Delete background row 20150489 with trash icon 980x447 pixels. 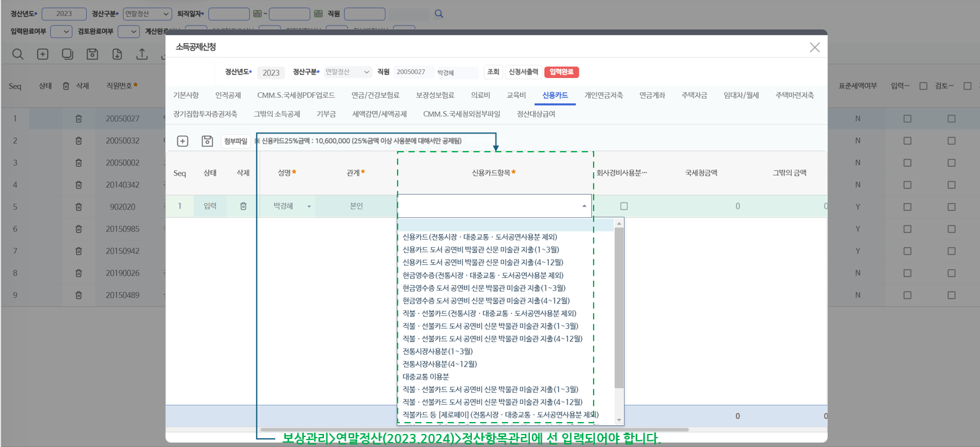79,295
